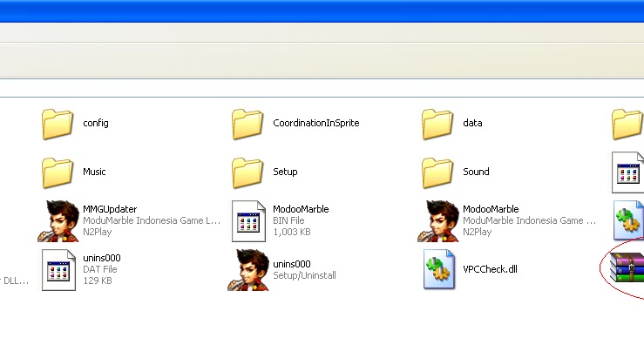This screenshot has width=644, height=338.
Task: Click the "CoordinationInSprite" folder name
Action: (x=315, y=123)
